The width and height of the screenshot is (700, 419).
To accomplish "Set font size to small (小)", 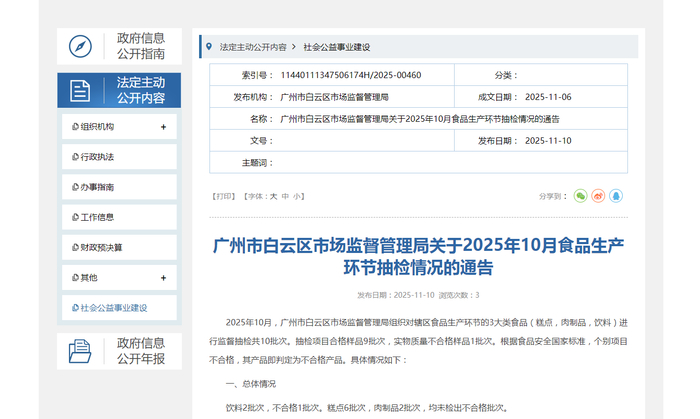I will [298, 197].
